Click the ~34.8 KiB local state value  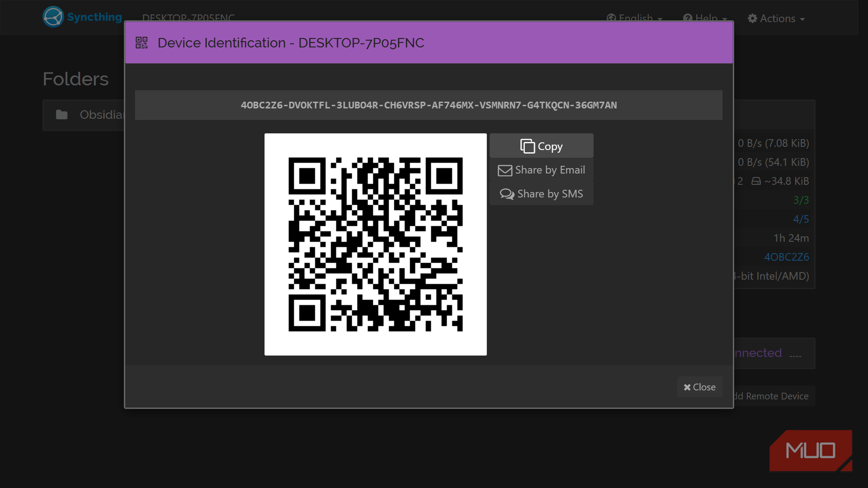point(787,181)
